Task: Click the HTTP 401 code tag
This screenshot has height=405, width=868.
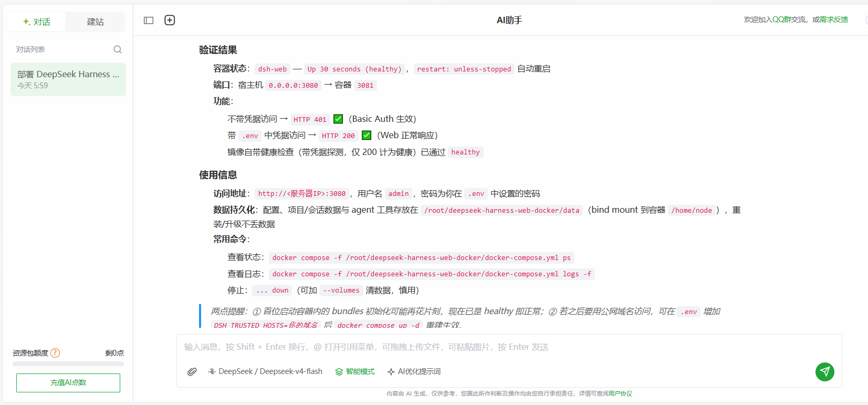Action: (x=310, y=119)
